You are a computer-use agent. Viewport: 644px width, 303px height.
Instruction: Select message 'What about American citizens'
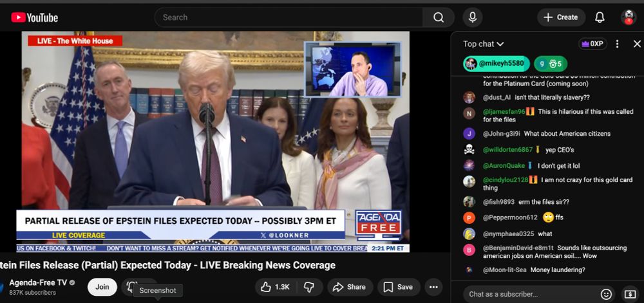(567, 134)
